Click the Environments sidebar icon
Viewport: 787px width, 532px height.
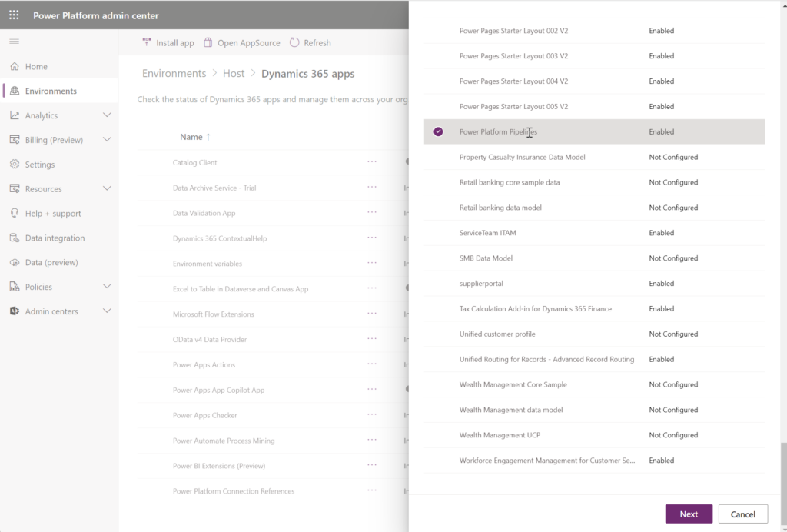click(15, 91)
